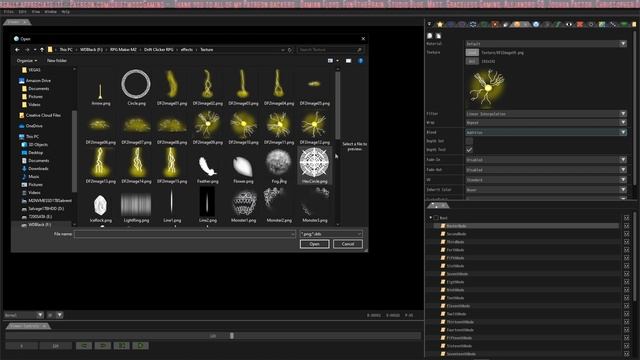Click the texture Load button

(472, 52)
